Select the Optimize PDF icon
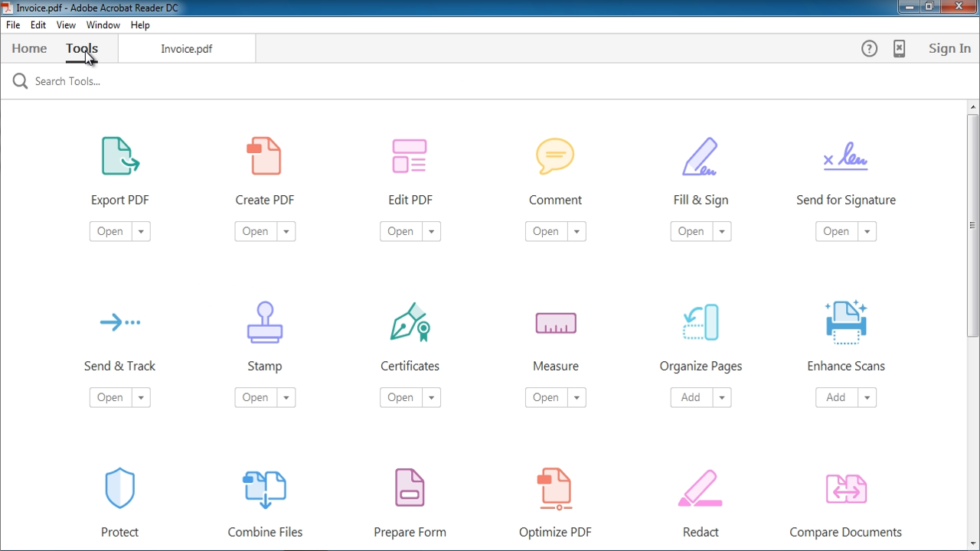980x551 pixels. point(555,489)
